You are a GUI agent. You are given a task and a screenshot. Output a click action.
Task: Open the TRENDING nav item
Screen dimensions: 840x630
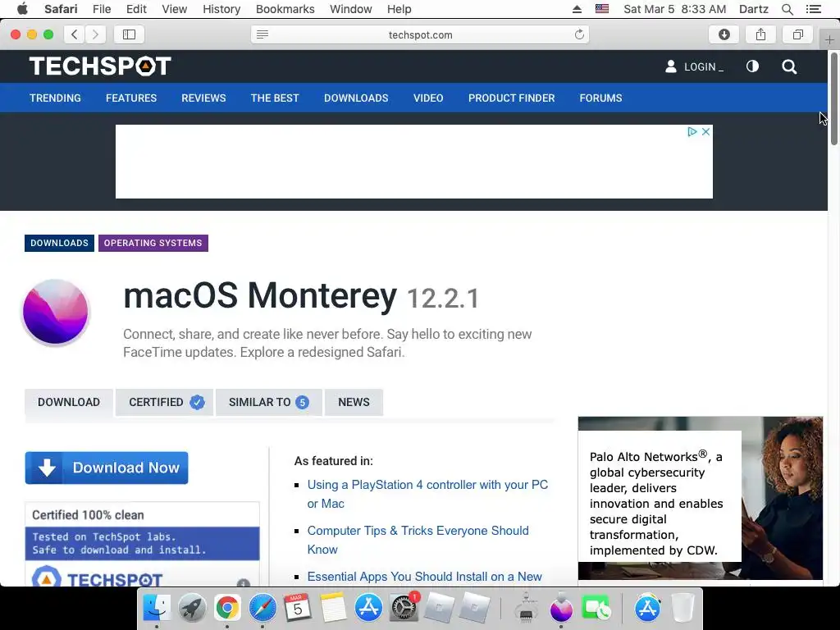(x=55, y=98)
